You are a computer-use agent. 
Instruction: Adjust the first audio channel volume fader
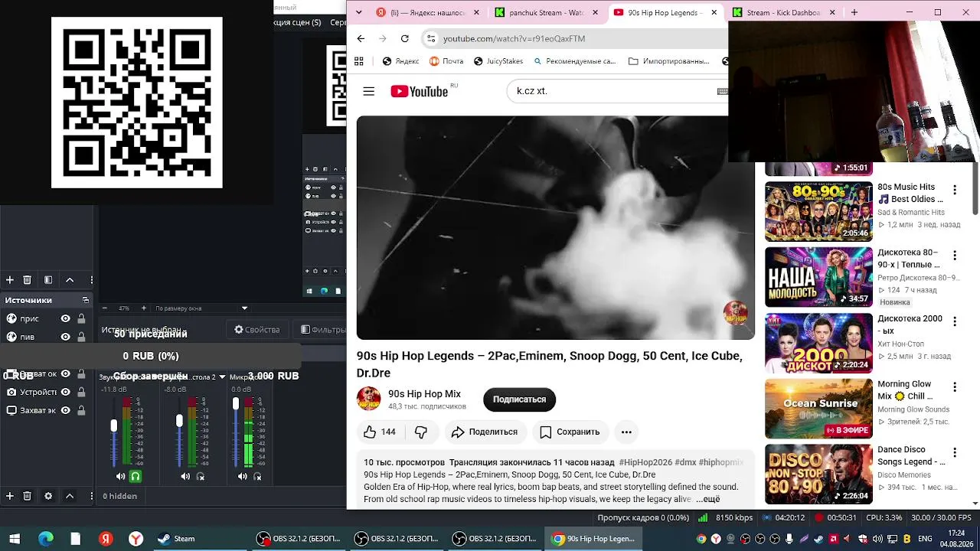pos(114,425)
